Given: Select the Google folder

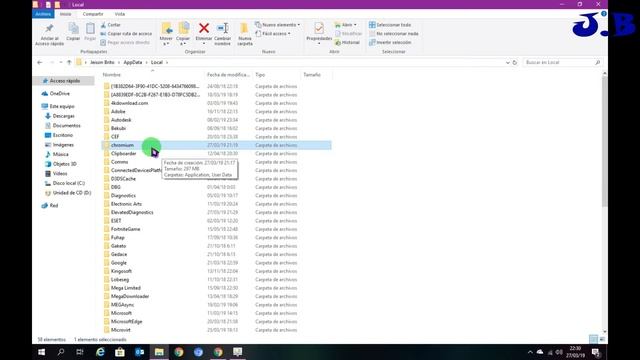Looking at the screenshot, I should 119,263.
